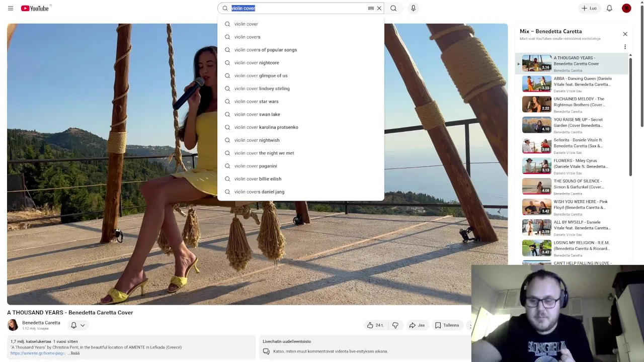This screenshot has height=362, width=644.
Task: Open the live chat replay icon
Action: point(266,351)
